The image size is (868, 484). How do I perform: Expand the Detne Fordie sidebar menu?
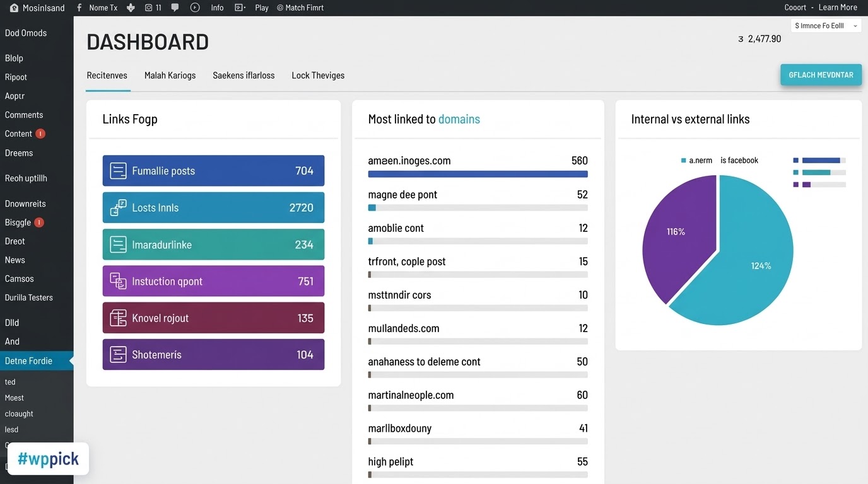pyautogui.click(x=37, y=360)
